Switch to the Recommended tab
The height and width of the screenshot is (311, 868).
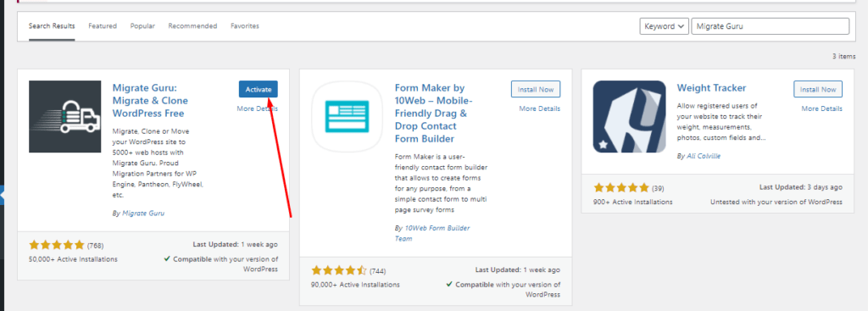(192, 26)
